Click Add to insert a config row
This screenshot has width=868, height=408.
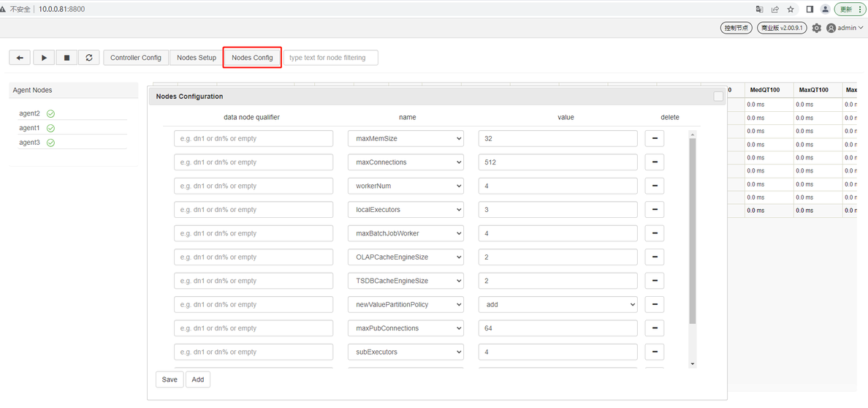pyautogui.click(x=198, y=379)
